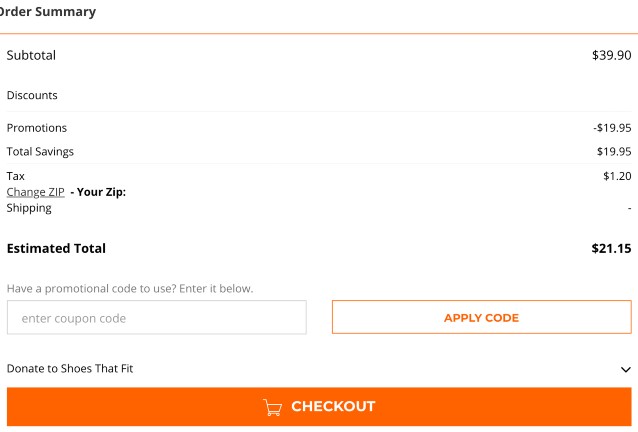Focus the enter coupon code field

[x=156, y=318]
